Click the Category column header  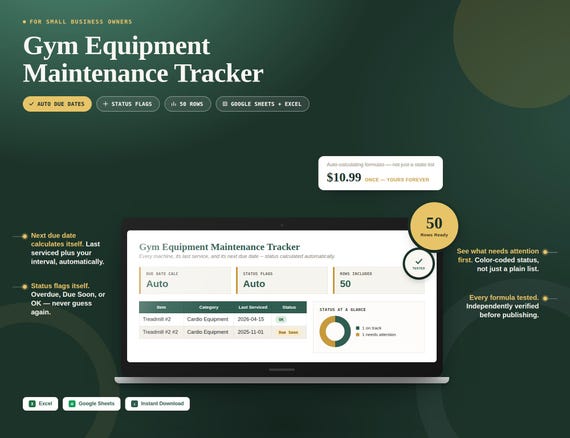pyautogui.click(x=209, y=308)
